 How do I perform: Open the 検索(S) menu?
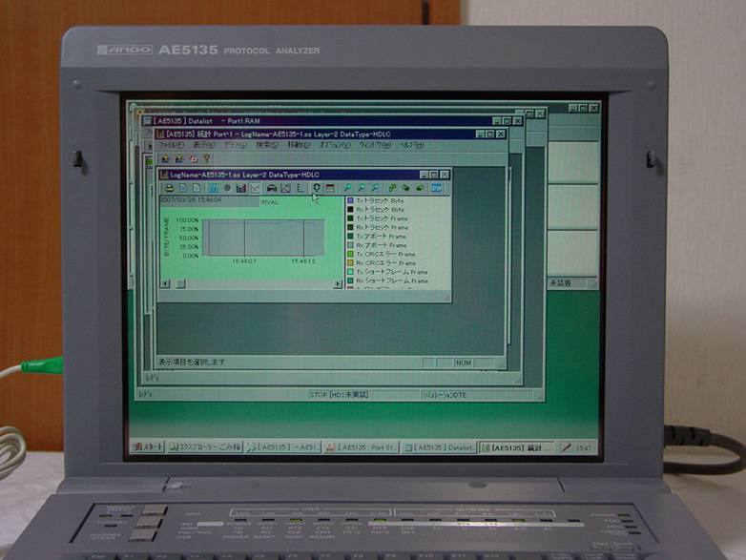tap(267, 145)
